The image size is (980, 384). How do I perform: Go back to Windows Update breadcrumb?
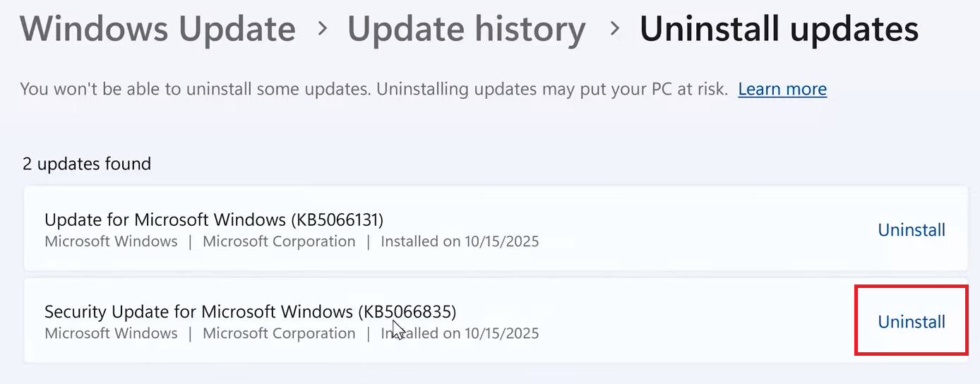pyautogui.click(x=157, y=29)
